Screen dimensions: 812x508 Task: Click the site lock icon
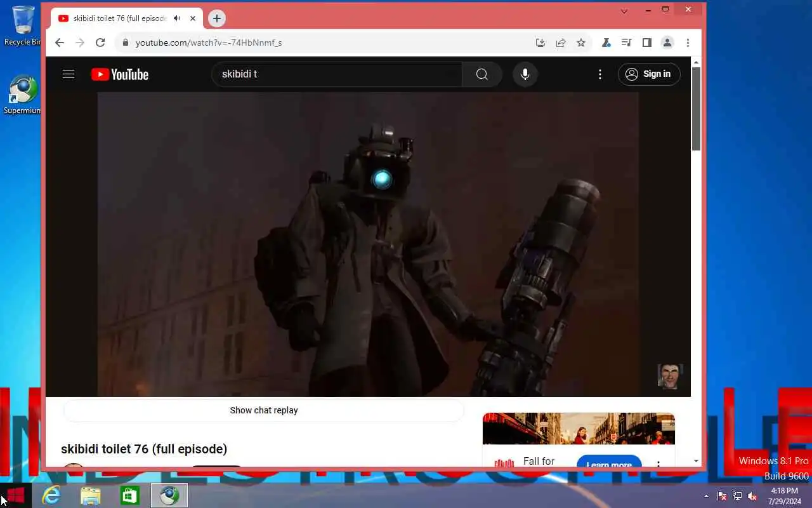125,43
